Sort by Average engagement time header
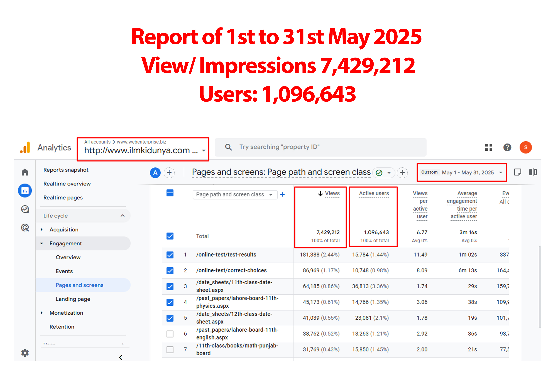 (x=462, y=205)
